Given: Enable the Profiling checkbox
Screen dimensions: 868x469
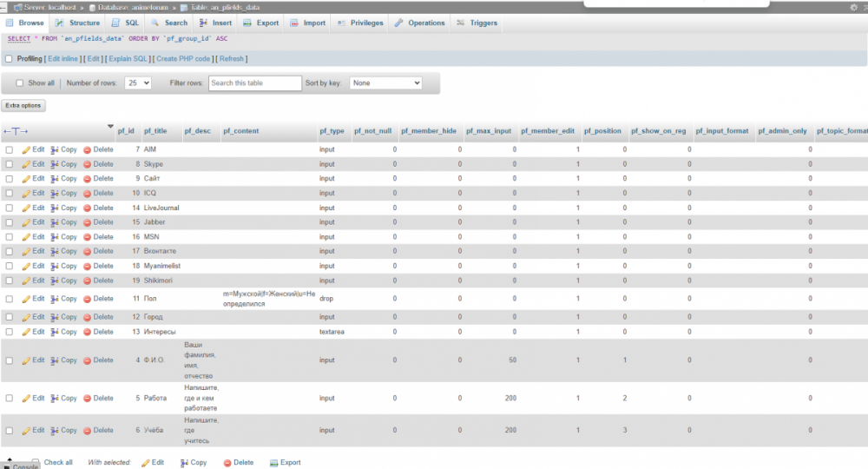Looking at the screenshot, I should tap(9, 59).
